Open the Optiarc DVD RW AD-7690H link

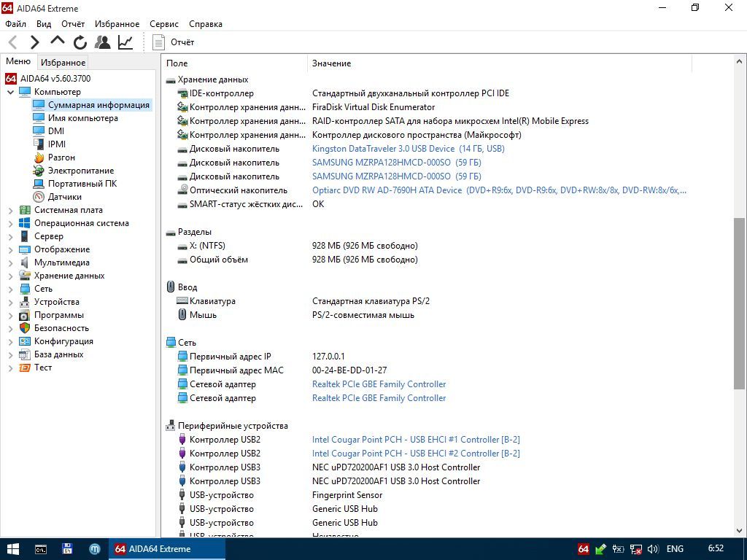pos(499,190)
